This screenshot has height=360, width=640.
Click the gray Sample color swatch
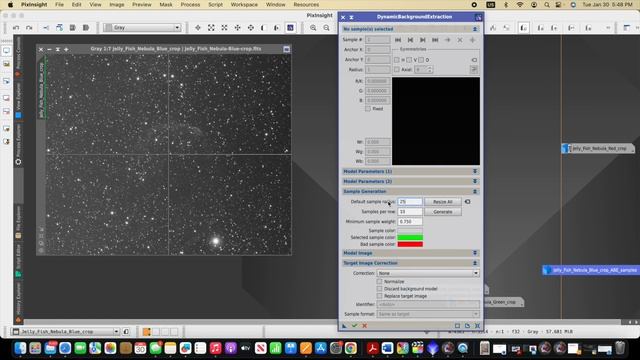[410, 231]
